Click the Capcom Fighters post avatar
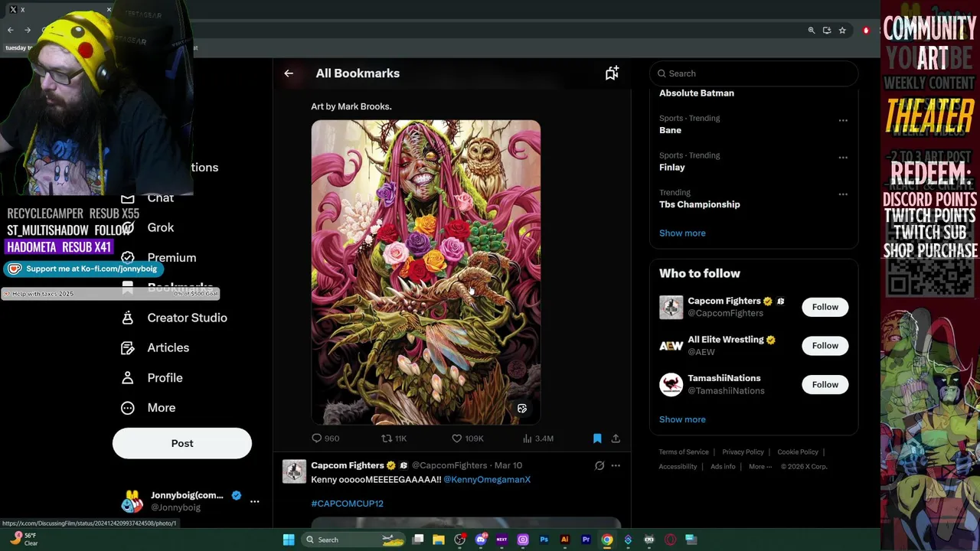 click(x=294, y=471)
